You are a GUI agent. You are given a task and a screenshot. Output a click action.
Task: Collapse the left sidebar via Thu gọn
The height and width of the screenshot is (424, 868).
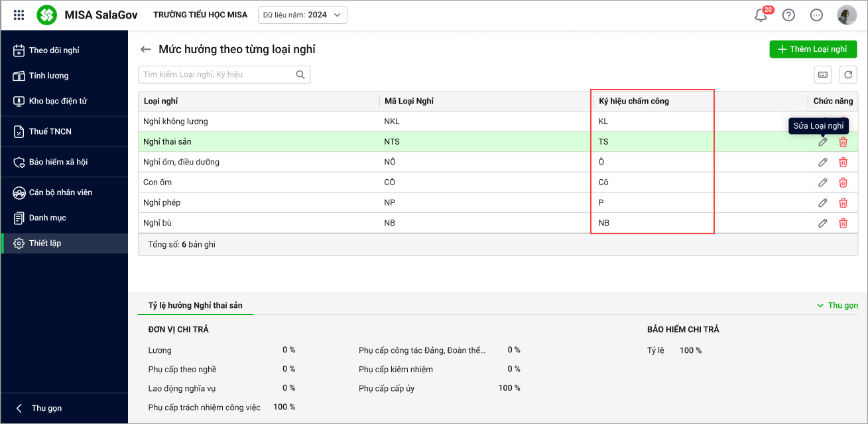[40, 408]
